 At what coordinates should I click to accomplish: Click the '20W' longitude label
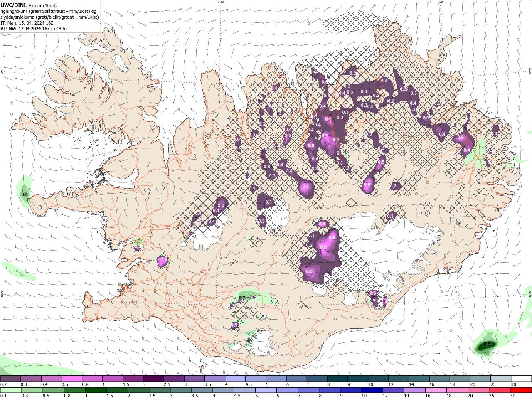point(221,2)
